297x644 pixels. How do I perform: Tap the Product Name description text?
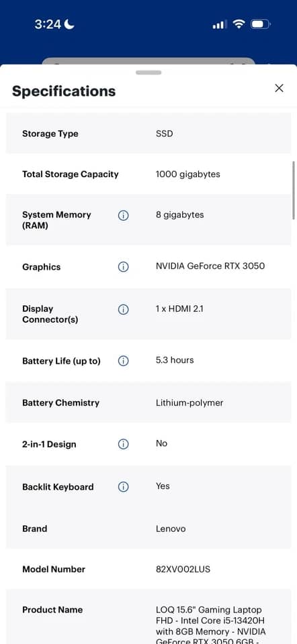(210, 626)
